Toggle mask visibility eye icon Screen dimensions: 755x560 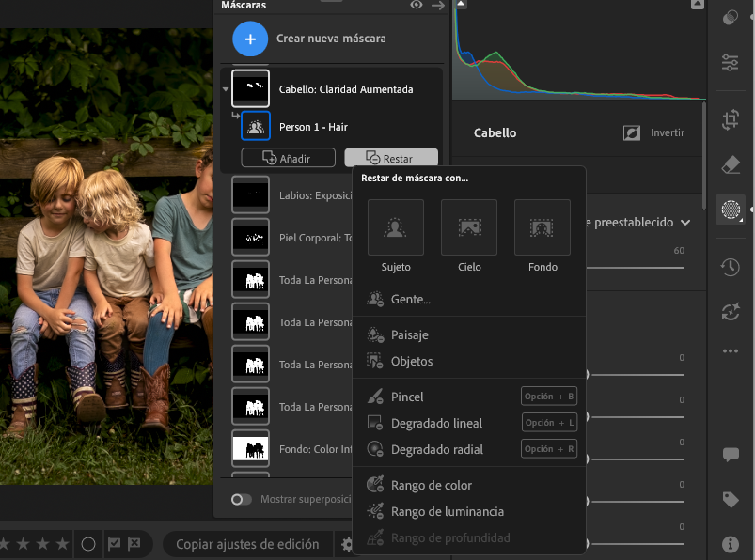(x=417, y=6)
